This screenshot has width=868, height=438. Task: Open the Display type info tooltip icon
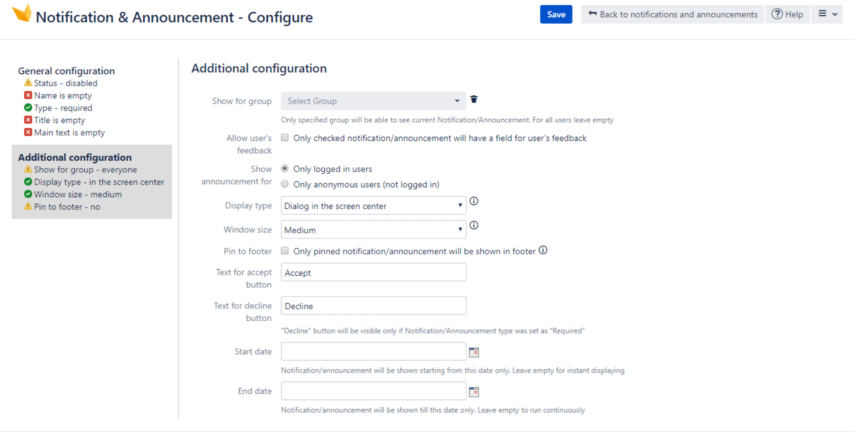click(474, 201)
